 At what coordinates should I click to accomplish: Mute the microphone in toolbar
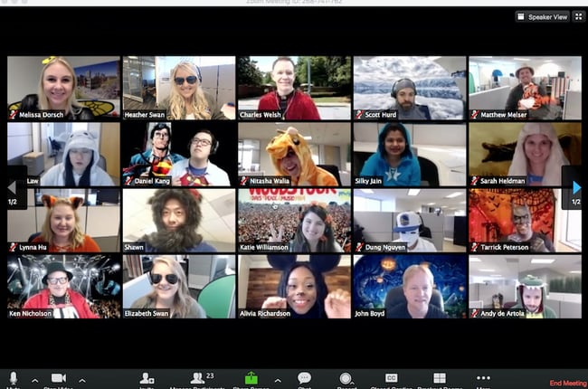pyautogui.click(x=13, y=378)
